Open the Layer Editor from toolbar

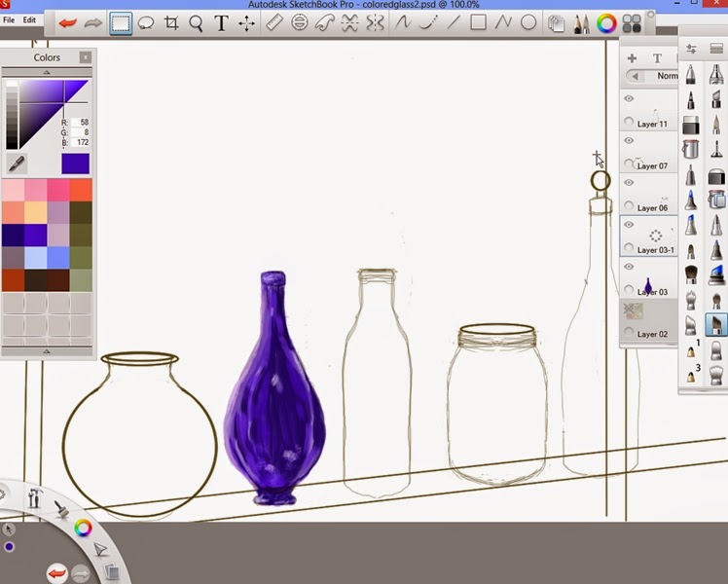(x=556, y=23)
